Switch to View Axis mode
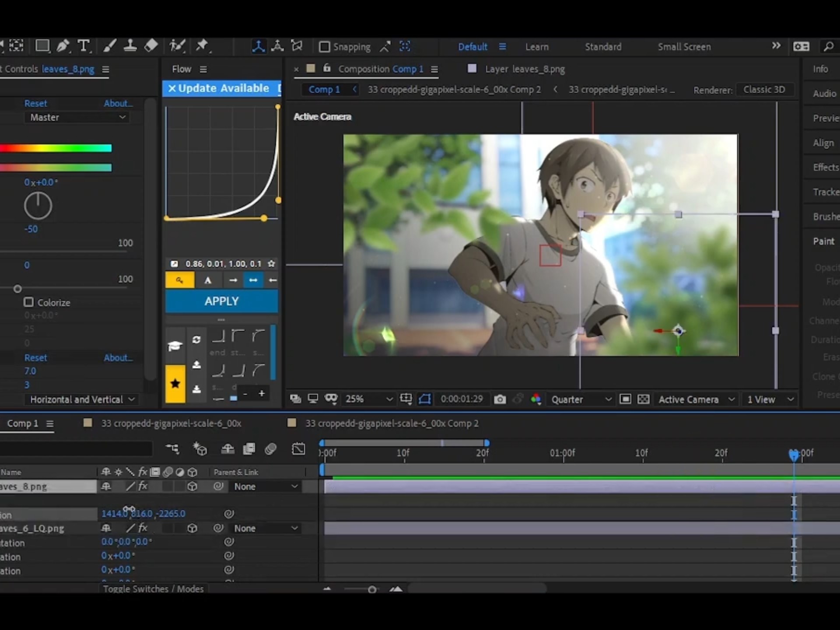Image resolution: width=840 pixels, height=630 pixels. pyautogui.click(x=297, y=46)
